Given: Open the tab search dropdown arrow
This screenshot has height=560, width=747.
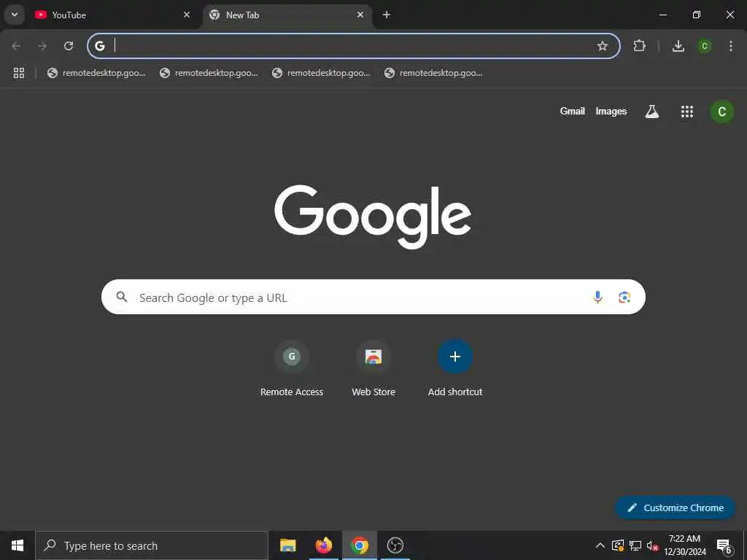Looking at the screenshot, I should coord(15,15).
